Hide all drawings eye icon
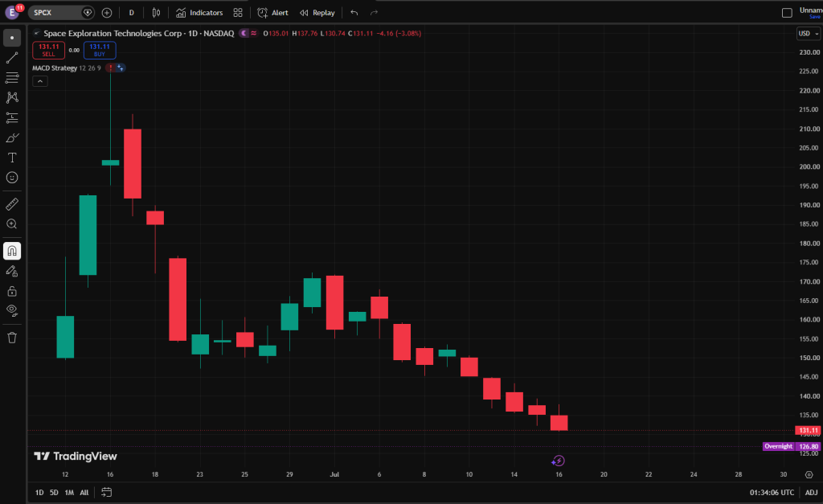 click(12, 311)
